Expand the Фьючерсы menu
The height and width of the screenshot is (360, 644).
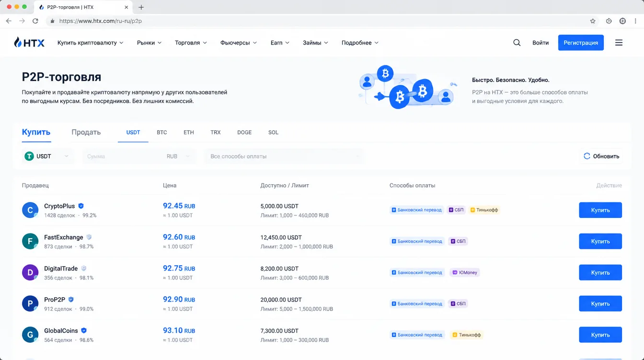pos(239,43)
